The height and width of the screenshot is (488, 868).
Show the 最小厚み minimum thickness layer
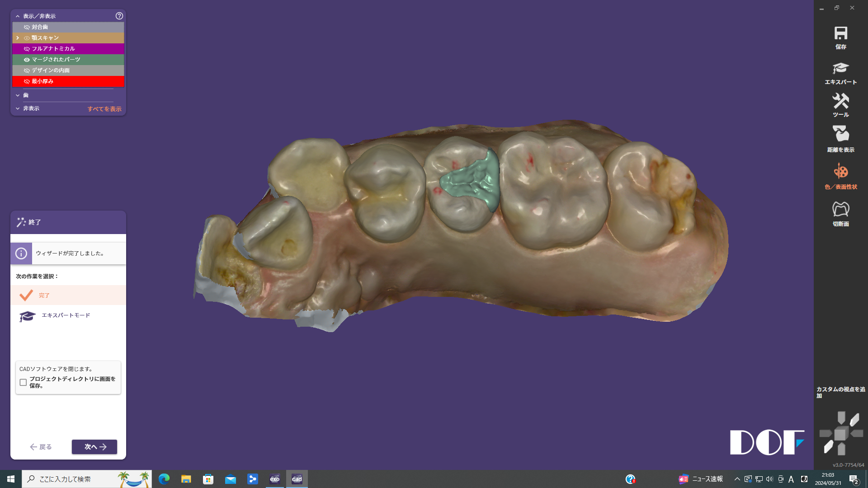coord(27,81)
